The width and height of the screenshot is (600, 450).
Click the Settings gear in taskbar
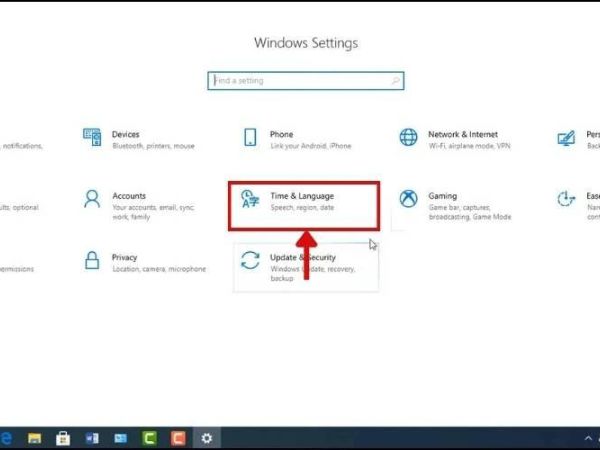207,438
